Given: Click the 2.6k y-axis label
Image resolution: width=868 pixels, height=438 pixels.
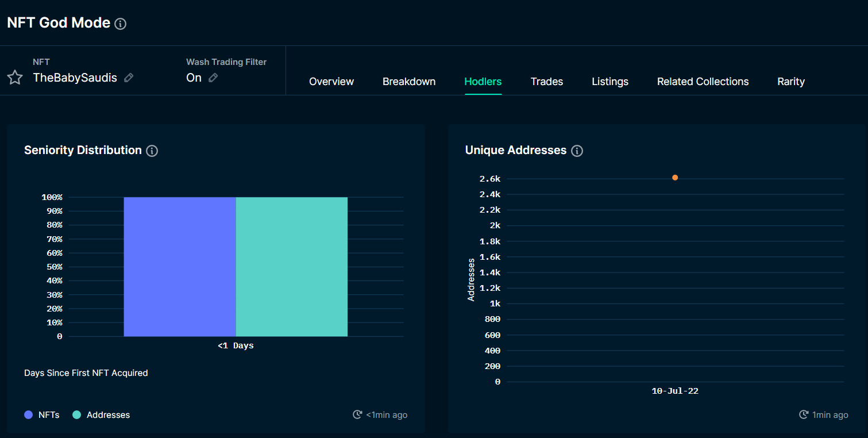Looking at the screenshot, I should (490, 179).
